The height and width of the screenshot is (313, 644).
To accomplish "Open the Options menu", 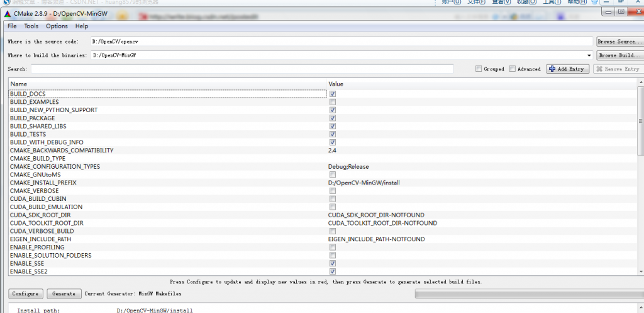I will click(57, 26).
